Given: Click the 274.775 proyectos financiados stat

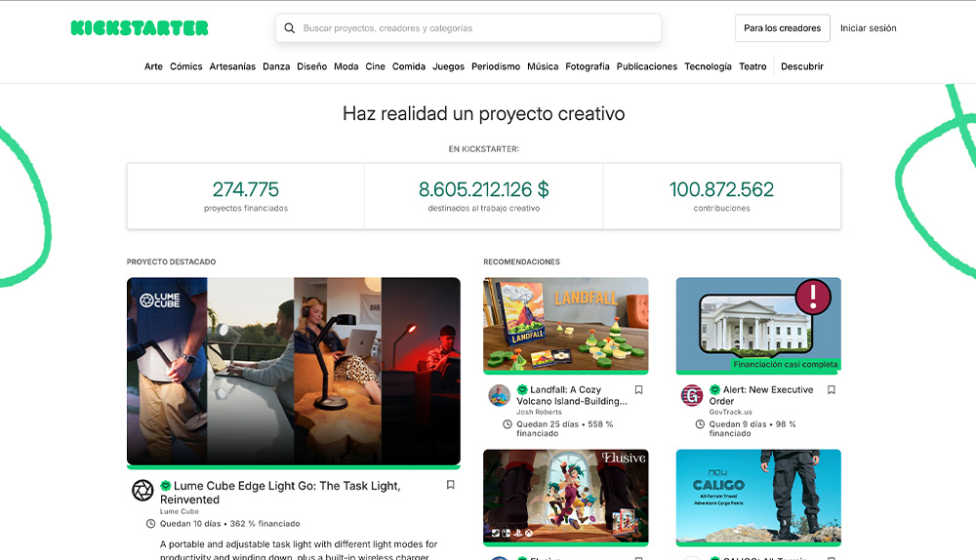Looking at the screenshot, I should coord(246,196).
